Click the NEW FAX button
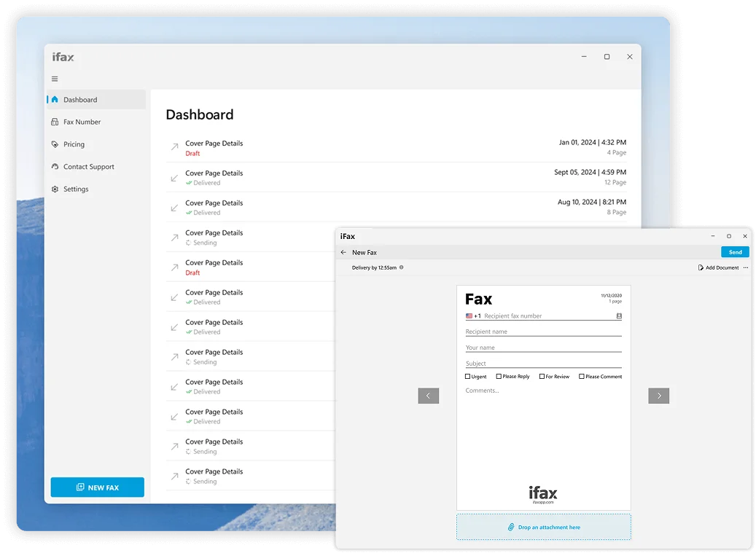 tap(98, 487)
